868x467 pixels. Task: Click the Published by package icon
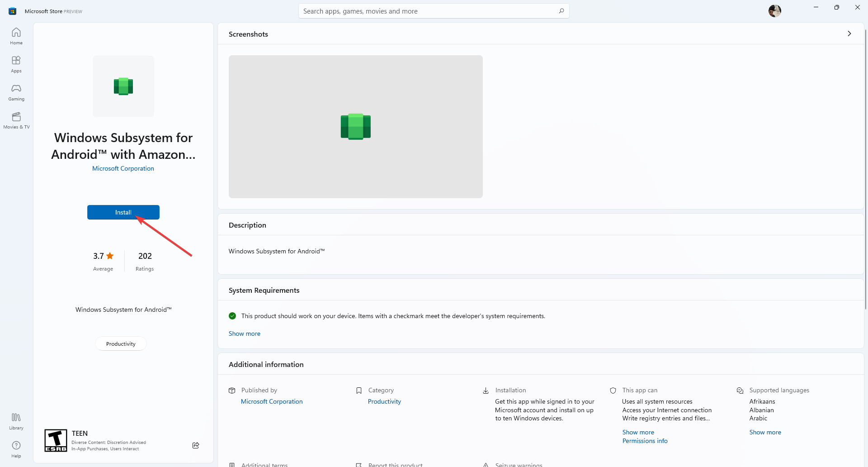[232, 391]
